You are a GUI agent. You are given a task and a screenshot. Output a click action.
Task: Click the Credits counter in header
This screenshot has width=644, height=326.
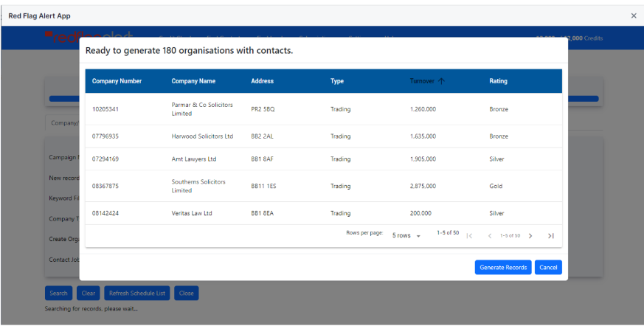(569, 38)
